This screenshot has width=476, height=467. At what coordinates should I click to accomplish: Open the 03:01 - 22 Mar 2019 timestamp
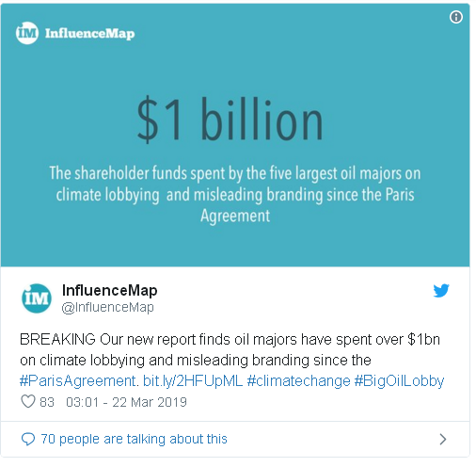click(x=126, y=402)
